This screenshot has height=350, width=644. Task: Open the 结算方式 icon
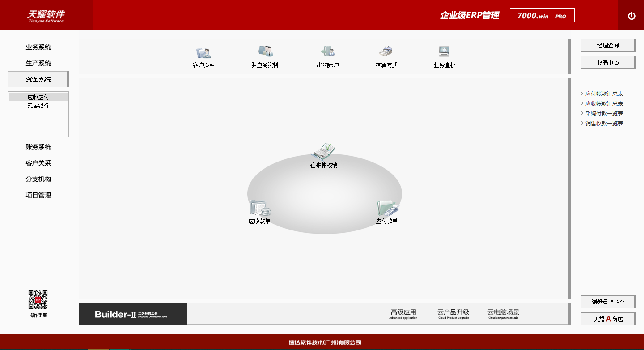click(x=386, y=56)
